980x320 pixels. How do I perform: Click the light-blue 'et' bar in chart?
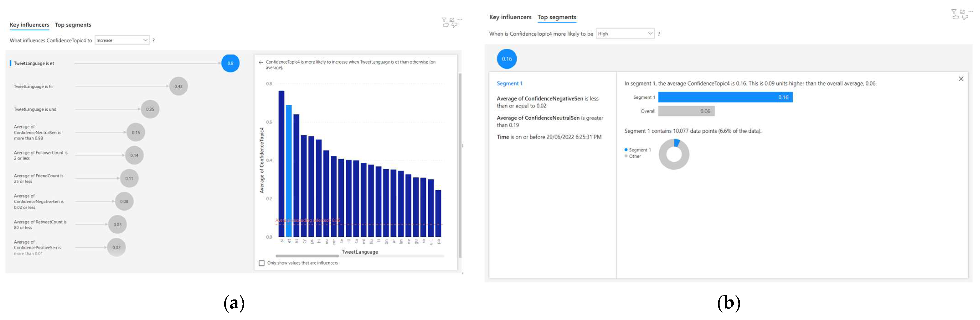pos(289,171)
